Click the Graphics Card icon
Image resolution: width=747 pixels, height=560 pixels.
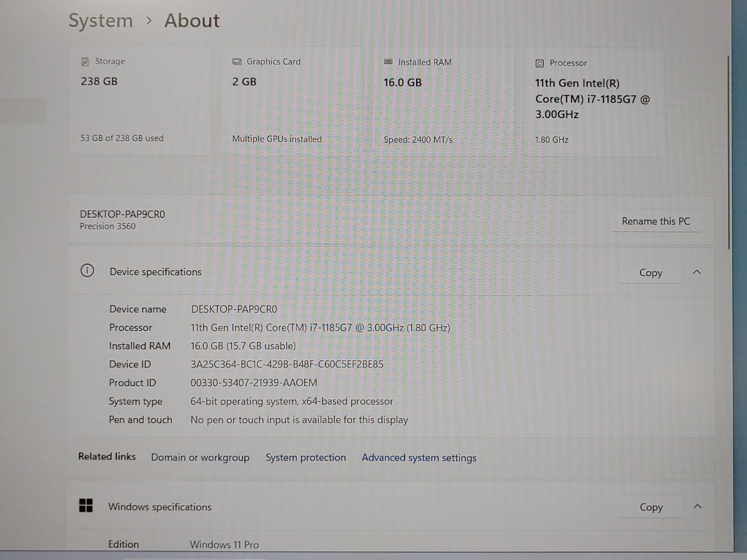pos(237,61)
